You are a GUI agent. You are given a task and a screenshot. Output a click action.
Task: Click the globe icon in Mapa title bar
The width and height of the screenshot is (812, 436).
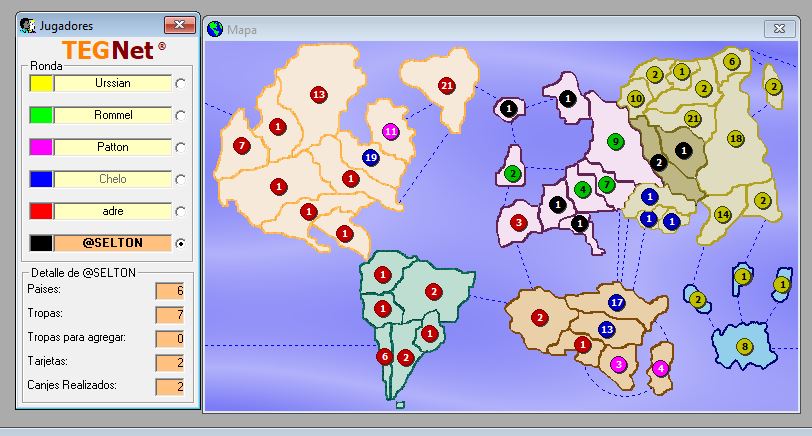(214, 30)
